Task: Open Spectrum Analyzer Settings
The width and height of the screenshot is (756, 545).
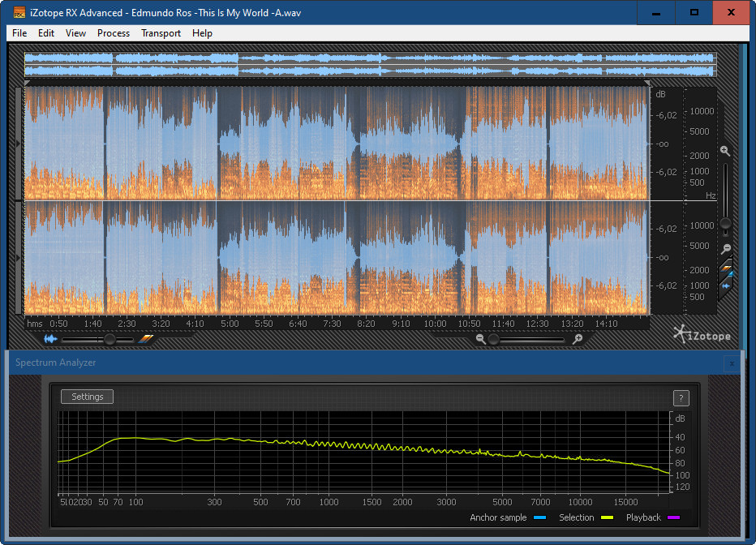Action: (x=88, y=397)
